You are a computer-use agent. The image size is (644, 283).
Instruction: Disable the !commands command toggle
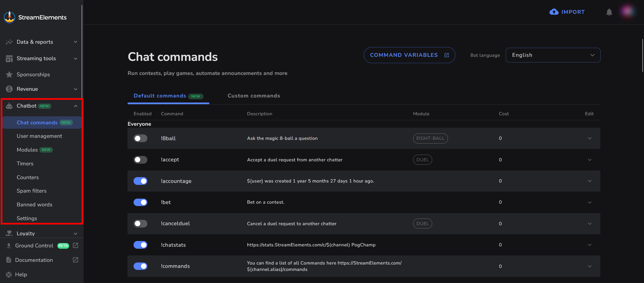(140, 266)
